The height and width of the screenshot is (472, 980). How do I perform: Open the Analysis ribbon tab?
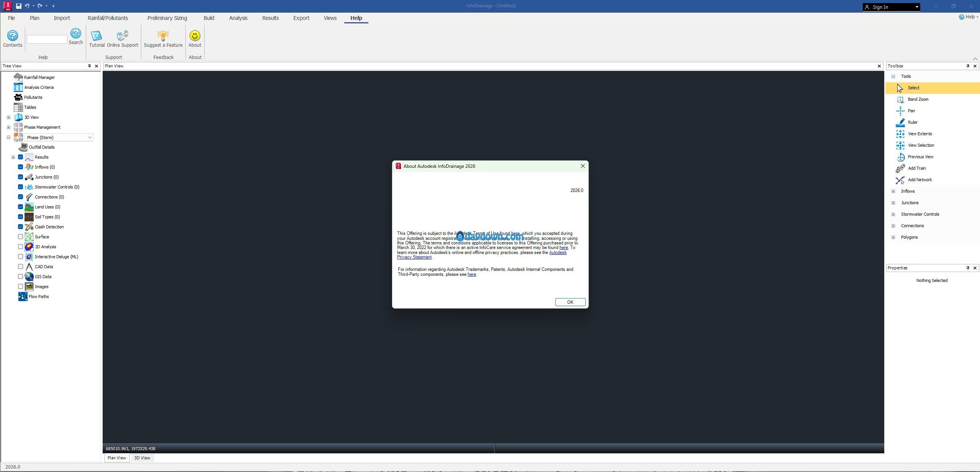pyautogui.click(x=238, y=18)
